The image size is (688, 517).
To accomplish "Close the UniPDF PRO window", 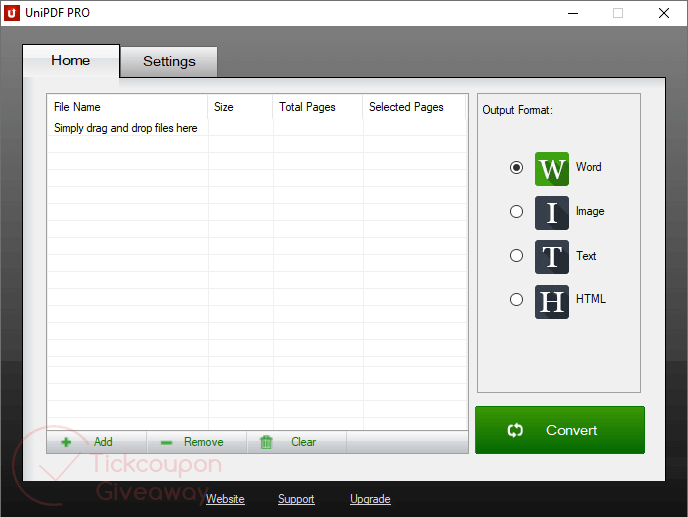I will click(664, 13).
